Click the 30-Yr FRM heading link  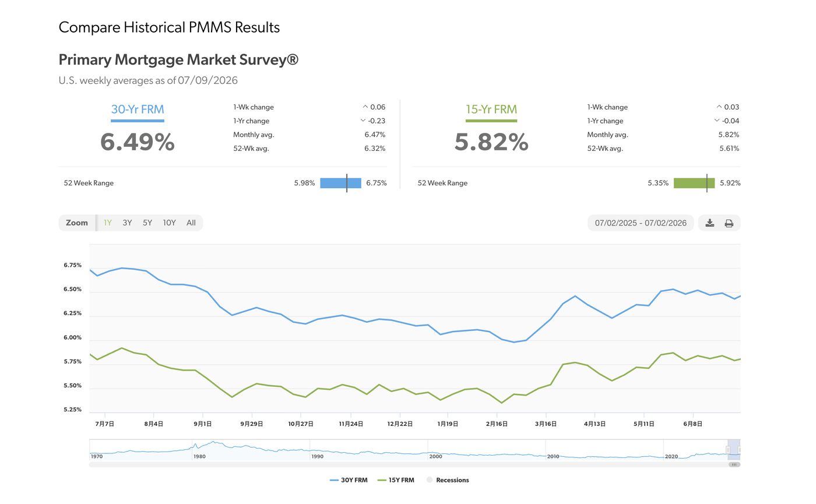coord(138,109)
